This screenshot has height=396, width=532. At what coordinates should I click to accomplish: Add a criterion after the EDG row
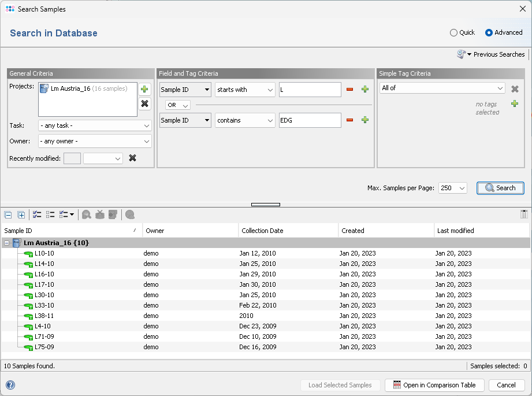[364, 120]
